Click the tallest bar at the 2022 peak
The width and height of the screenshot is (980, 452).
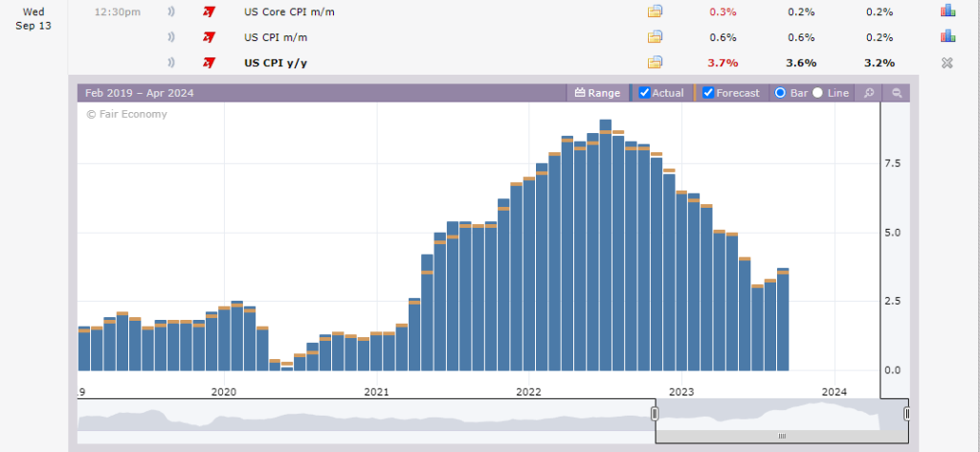point(605,244)
